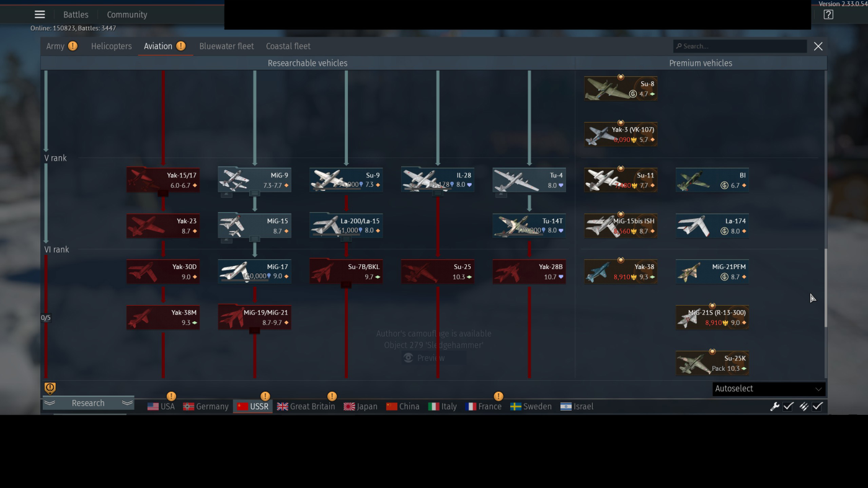Viewport: 868px width, 488px height.
Task: Select the Yak-23 fighter card
Action: (x=163, y=226)
